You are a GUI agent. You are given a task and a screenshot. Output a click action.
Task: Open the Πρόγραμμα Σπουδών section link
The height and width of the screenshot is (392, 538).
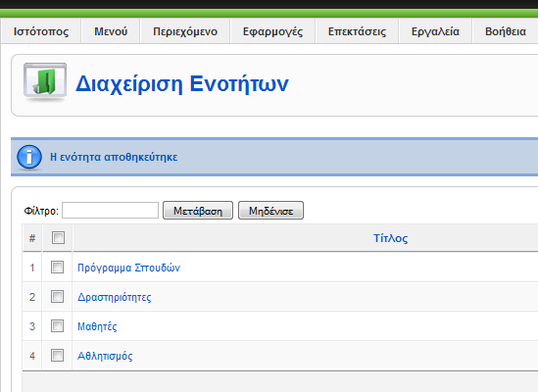pyautogui.click(x=128, y=268)
